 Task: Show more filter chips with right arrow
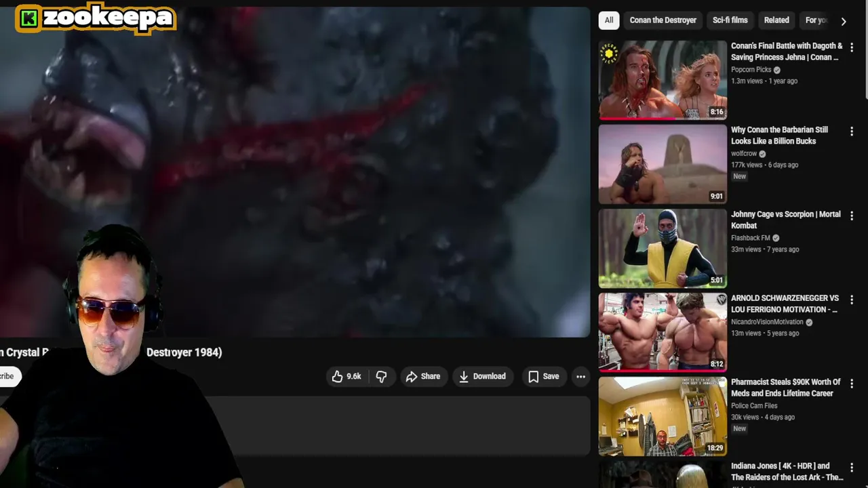(844, 21)
